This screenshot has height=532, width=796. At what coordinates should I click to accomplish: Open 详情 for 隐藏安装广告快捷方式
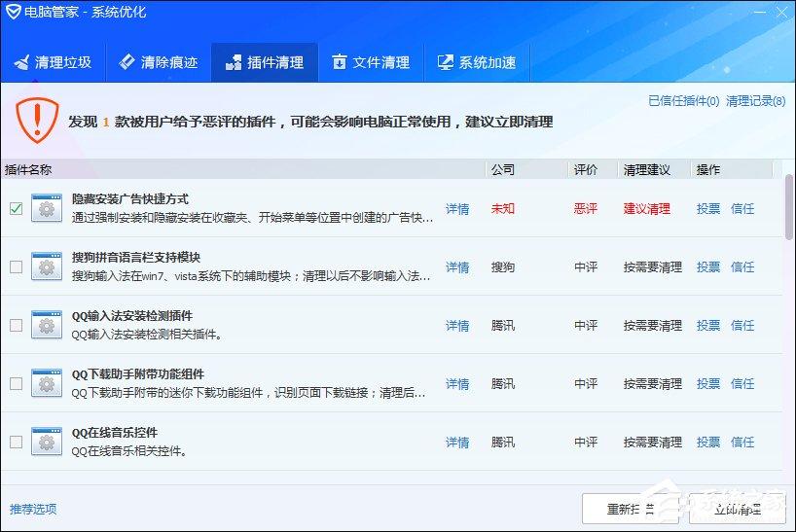[457, 208]
